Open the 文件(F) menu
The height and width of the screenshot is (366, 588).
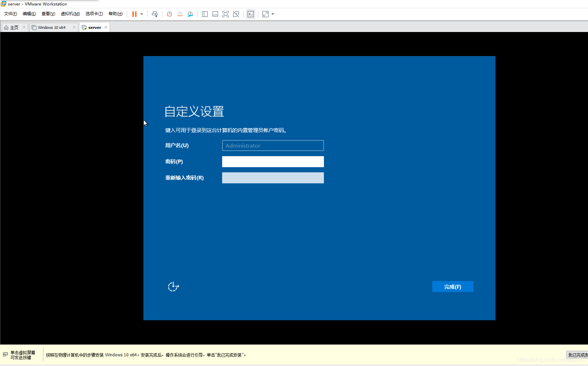click(11, 14)
